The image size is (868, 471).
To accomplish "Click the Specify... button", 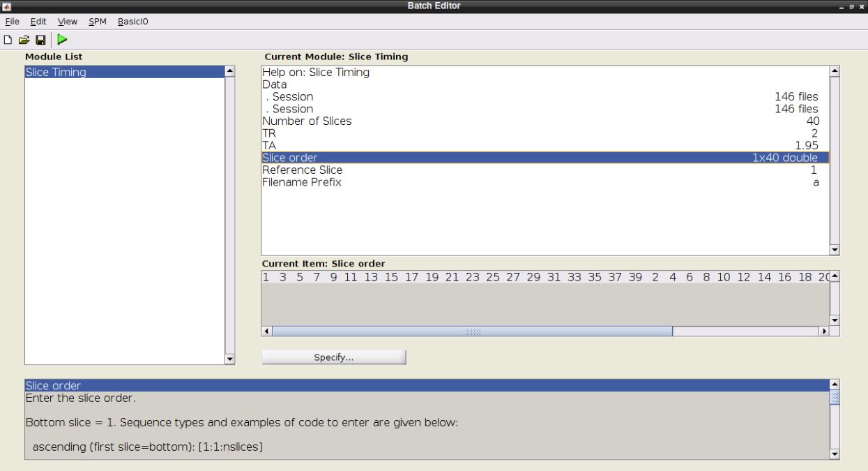I will click(334, 357).
